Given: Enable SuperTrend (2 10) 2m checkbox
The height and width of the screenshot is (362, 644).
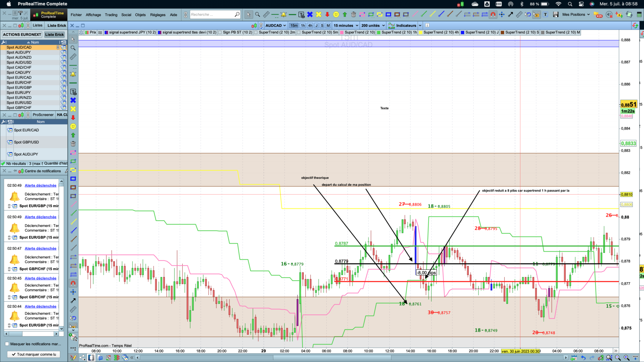Looking at the screenshot, I should tap(256, 32).
